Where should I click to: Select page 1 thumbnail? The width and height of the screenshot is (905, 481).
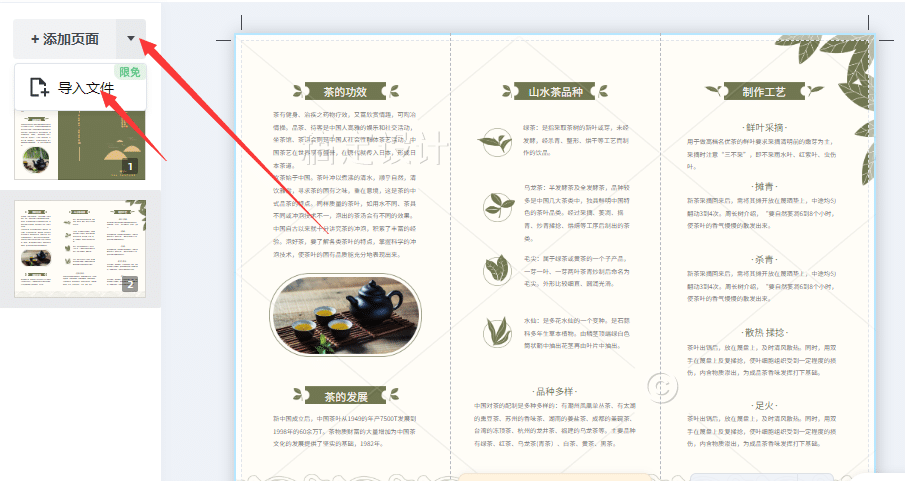(80, 145)
